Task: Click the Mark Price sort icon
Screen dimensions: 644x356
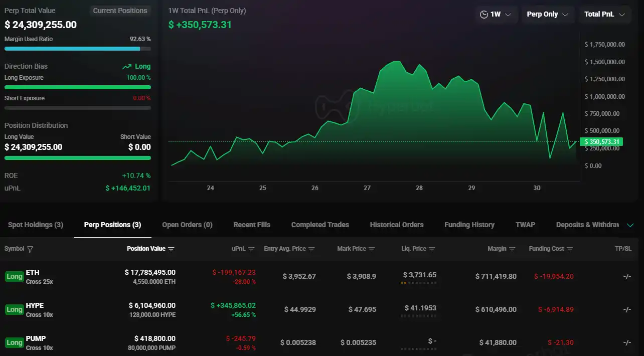Action: click(372, 249)
